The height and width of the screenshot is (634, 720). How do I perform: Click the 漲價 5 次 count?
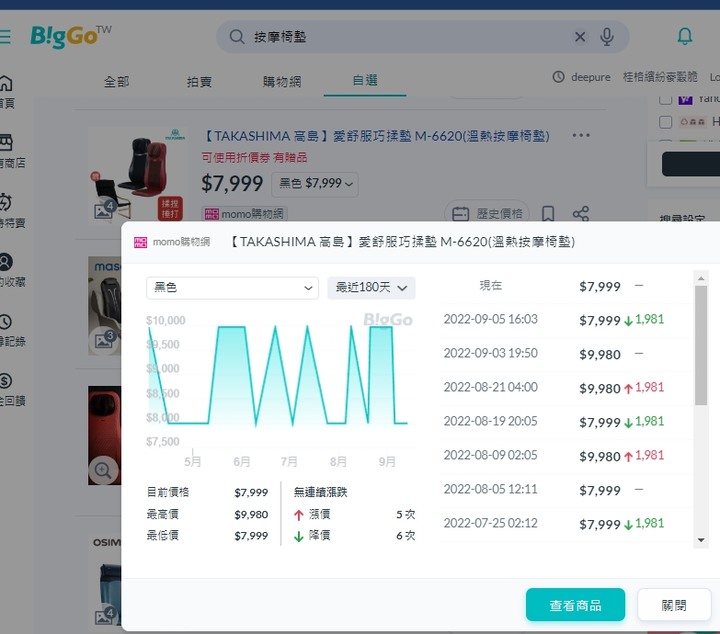click(x=405, y=515)
